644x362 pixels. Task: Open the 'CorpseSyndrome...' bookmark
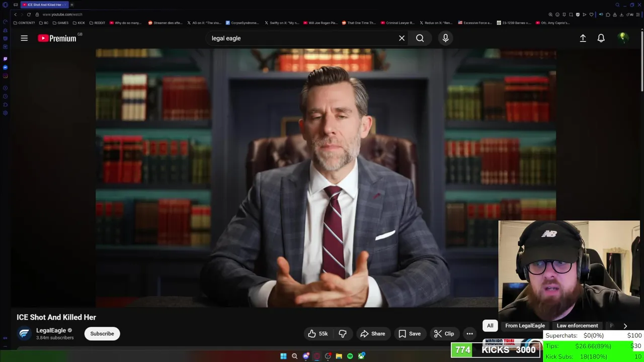(x=242, y=23)
